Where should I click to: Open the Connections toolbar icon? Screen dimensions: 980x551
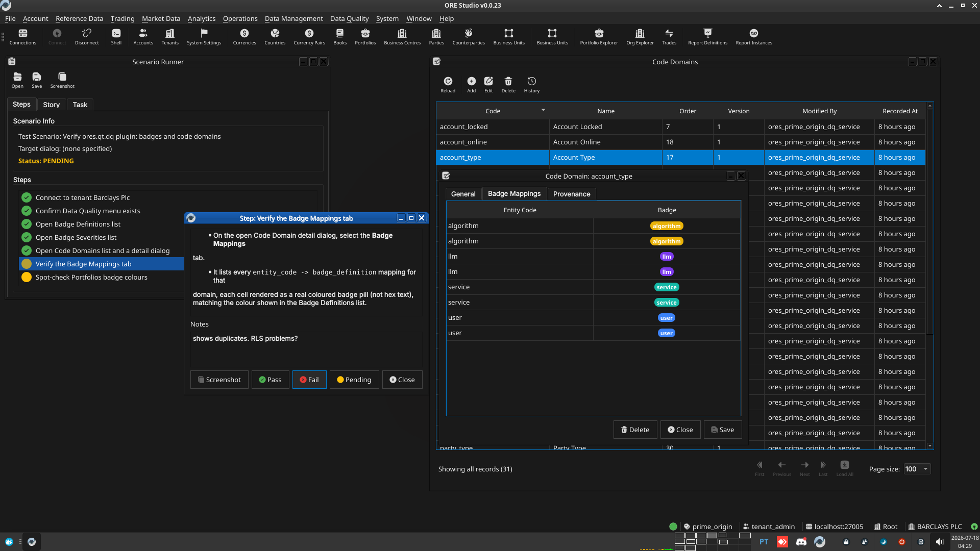[x=22, y=37]
